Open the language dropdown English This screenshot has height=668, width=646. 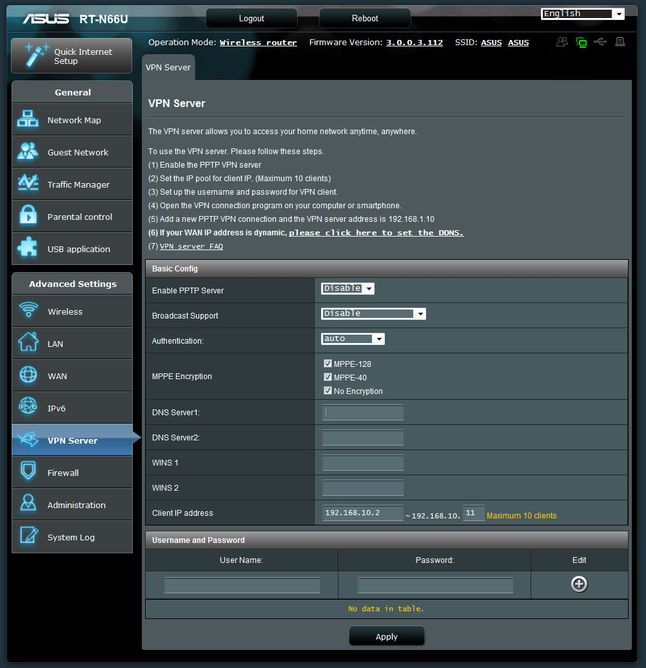(583, 14)
